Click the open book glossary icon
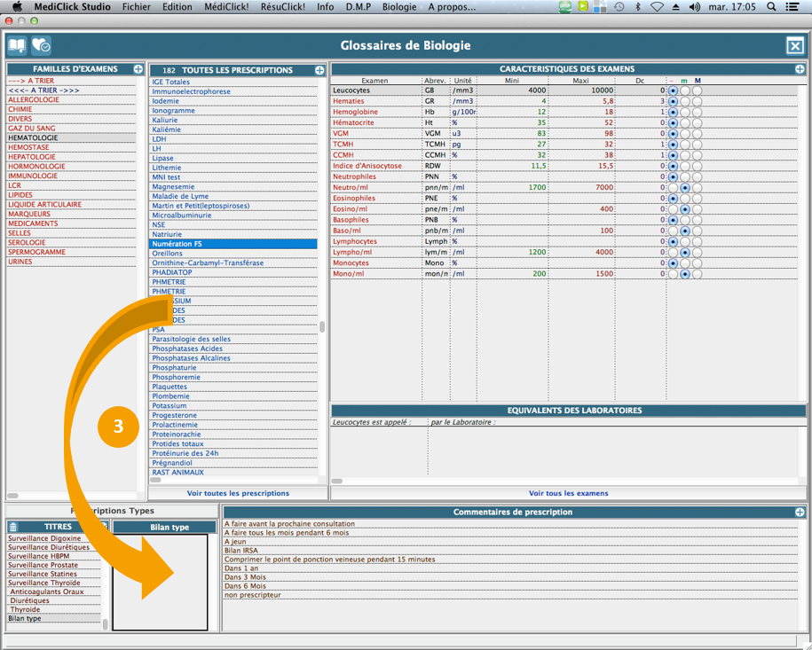This screenshot has height=650, width=812. (17, 45)
